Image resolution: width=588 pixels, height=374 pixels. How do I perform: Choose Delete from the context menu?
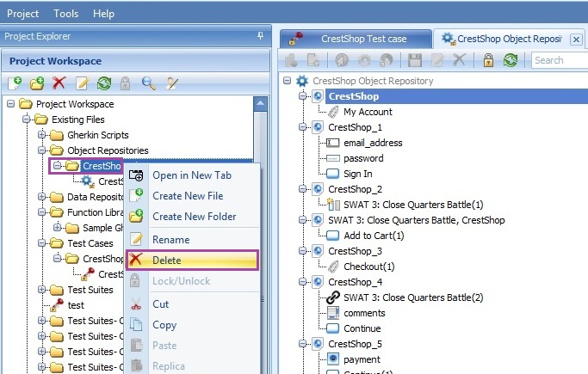[192, 261]
